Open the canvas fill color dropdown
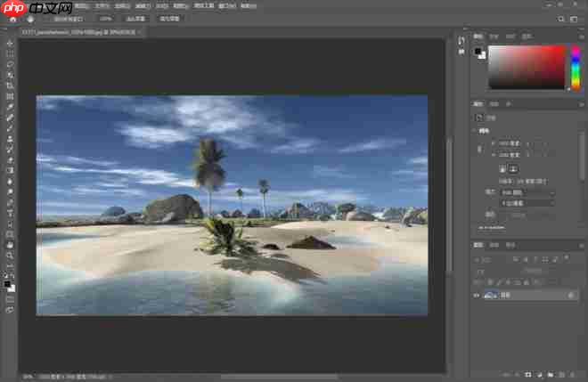 [529, 215]
